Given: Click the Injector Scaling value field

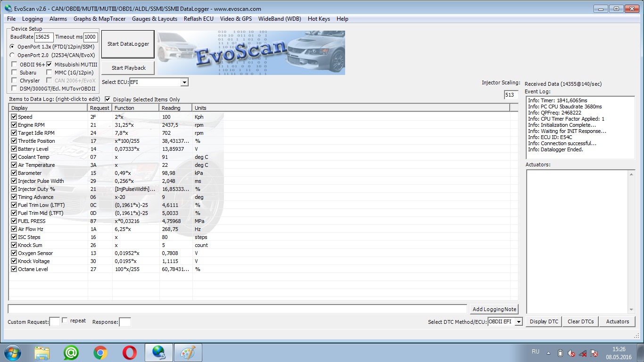Looking at the screenshot, I should pos(511,95).
